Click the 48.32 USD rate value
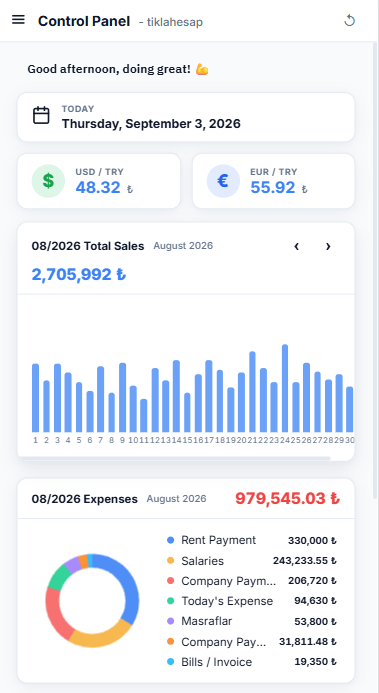Viewport: 379px width, 693px height. coord(98,187)
